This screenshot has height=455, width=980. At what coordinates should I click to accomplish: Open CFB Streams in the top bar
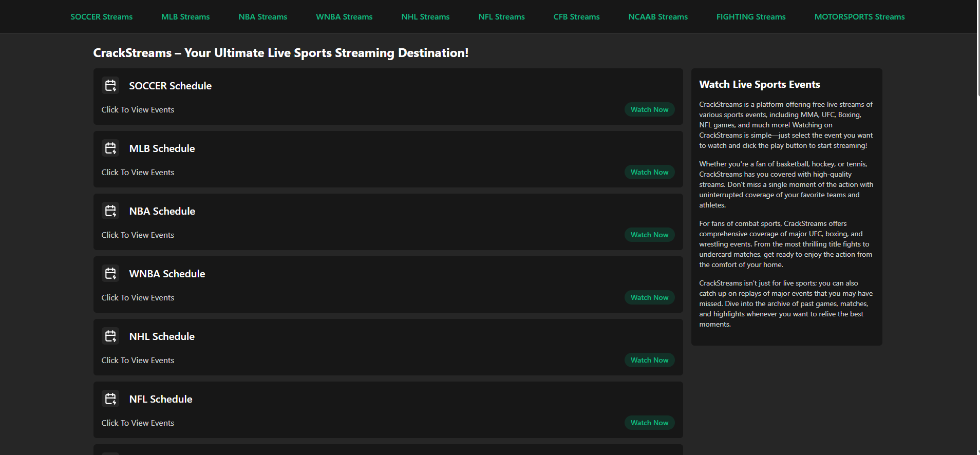[577, 17]
